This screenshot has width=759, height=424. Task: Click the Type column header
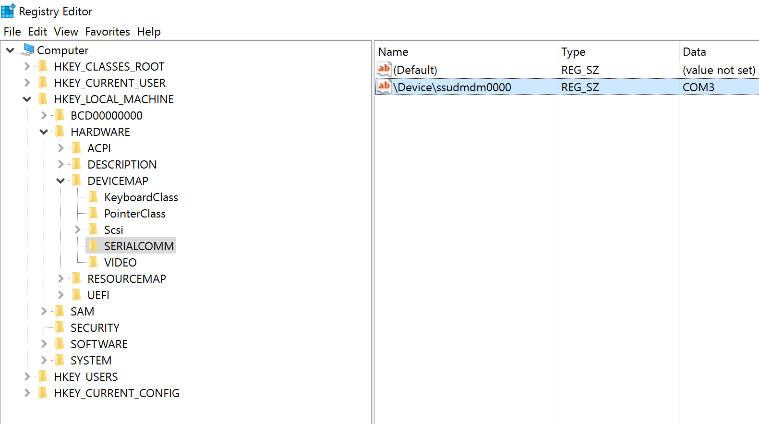pos(573,51)
